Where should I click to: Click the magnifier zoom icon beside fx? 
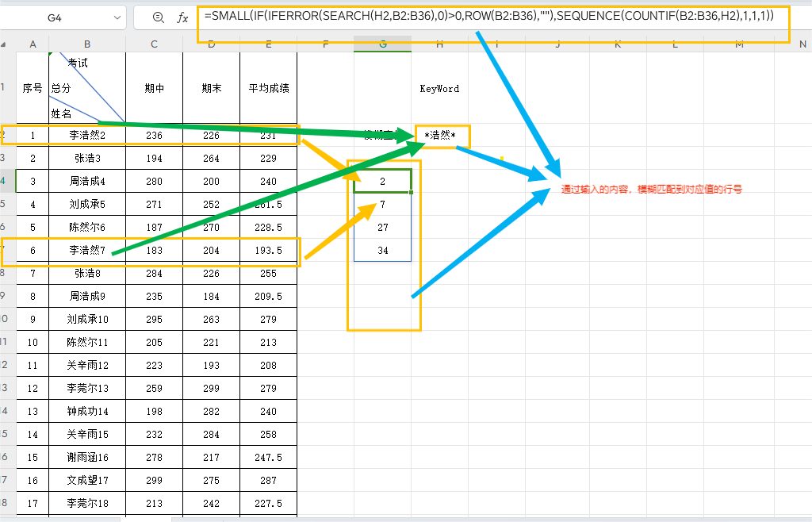pos(159,17)
